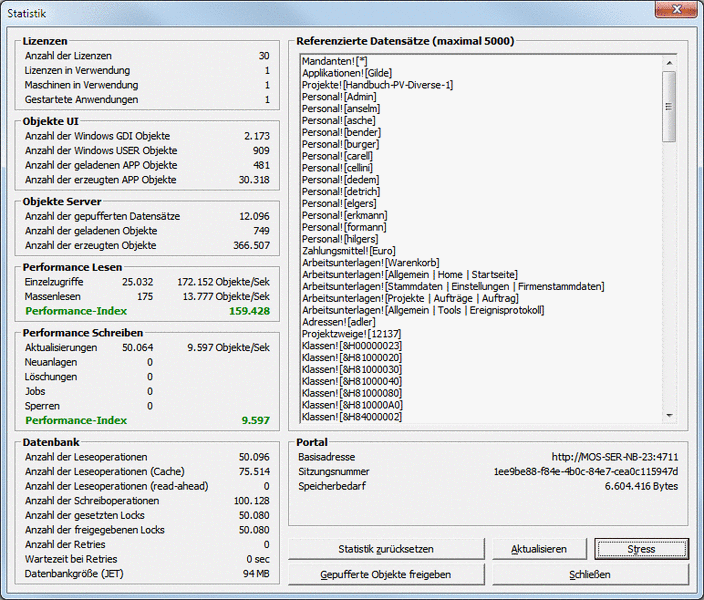
Task: Click Windows USER Objekte value 909
Action: coord(261,150)
